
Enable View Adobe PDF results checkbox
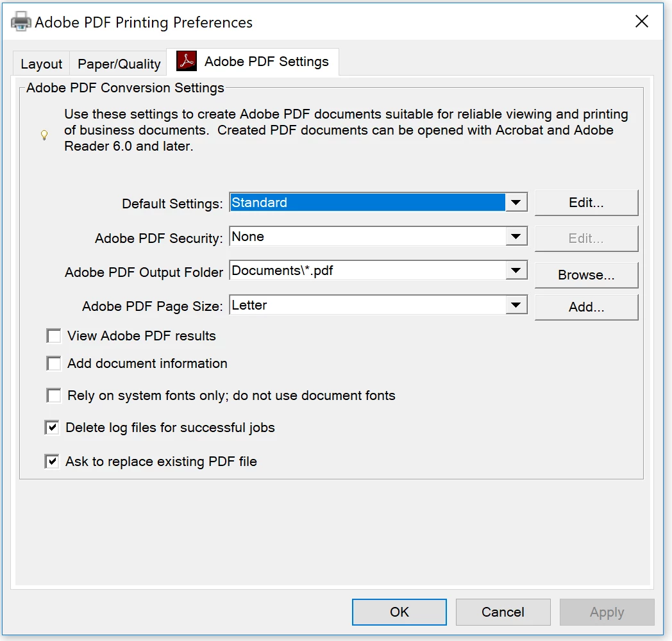54,336
